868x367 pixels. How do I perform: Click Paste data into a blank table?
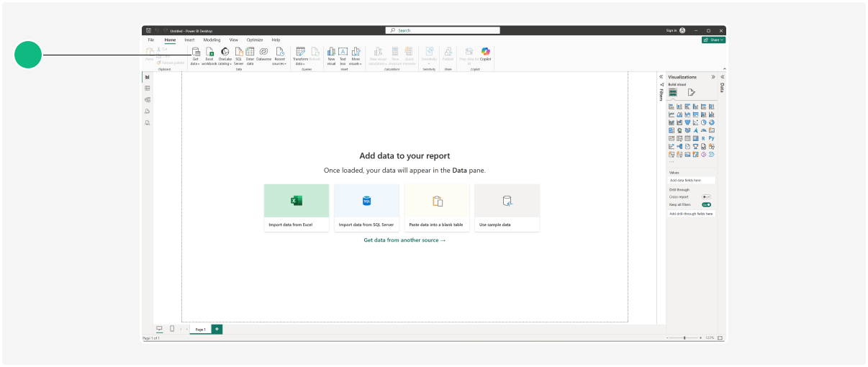[x=437, y=208]
